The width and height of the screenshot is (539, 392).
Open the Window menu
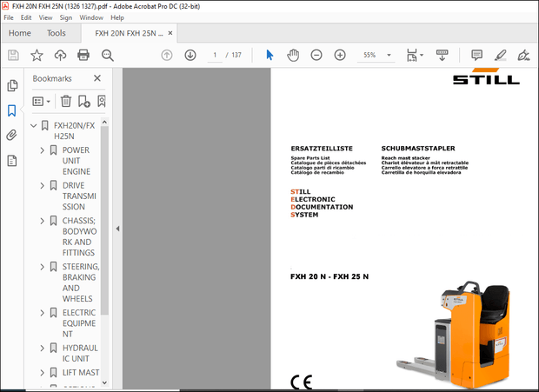[x=91, y=17]
